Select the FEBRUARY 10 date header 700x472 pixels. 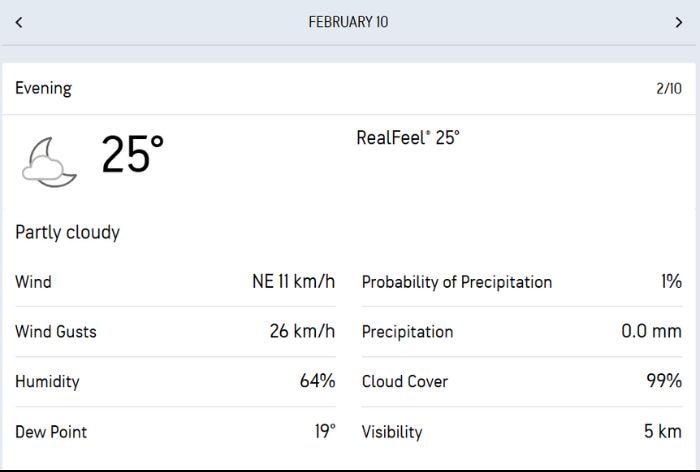(348, 22)
